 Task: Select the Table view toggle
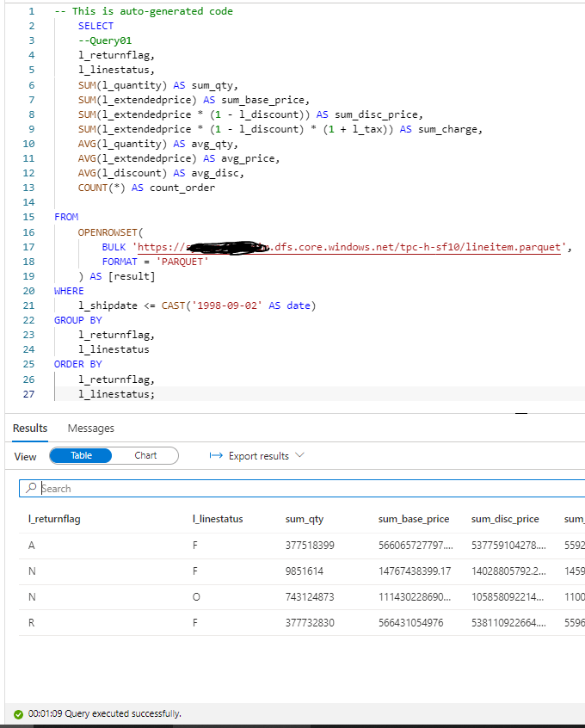coord(81,456)
